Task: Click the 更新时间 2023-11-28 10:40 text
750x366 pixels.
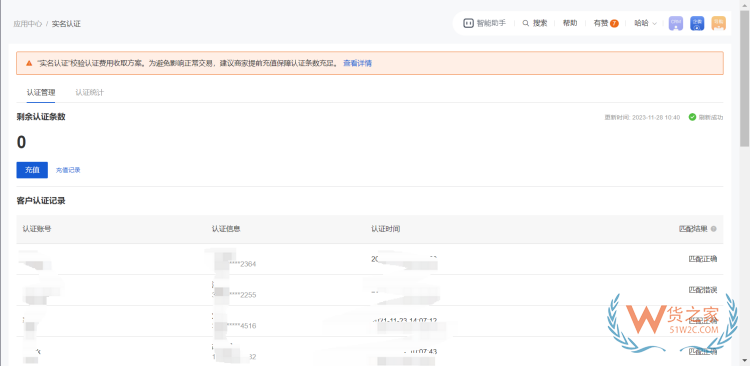Action: click(642, 117)
